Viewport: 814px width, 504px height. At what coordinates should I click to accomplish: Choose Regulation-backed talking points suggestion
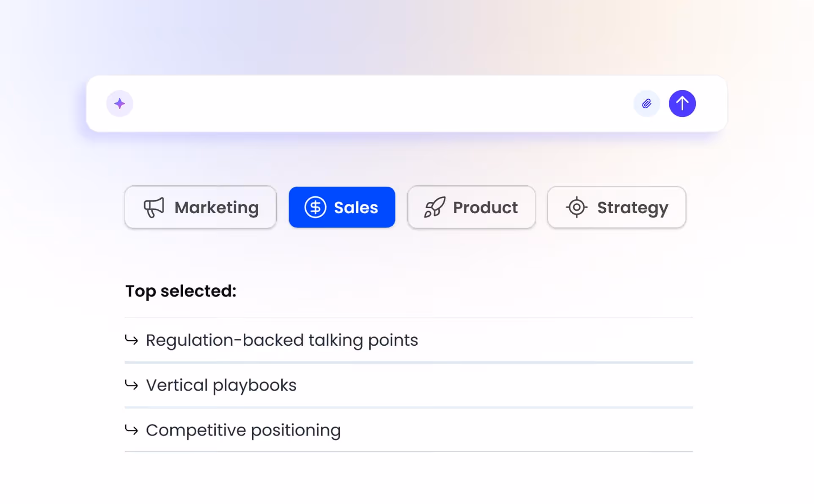[x=282, y=340]
